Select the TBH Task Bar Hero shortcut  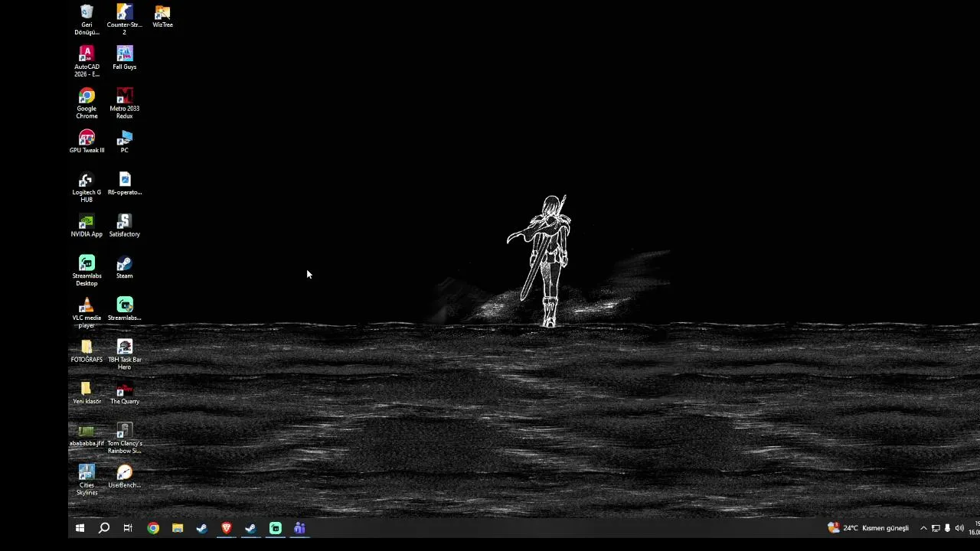124,355
